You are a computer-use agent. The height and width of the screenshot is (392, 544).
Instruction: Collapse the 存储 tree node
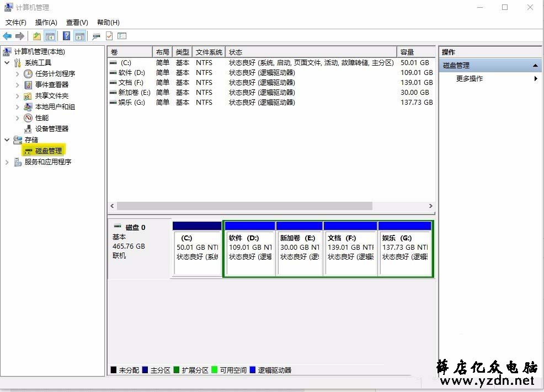pyautogui.click(x=7, y=139)
